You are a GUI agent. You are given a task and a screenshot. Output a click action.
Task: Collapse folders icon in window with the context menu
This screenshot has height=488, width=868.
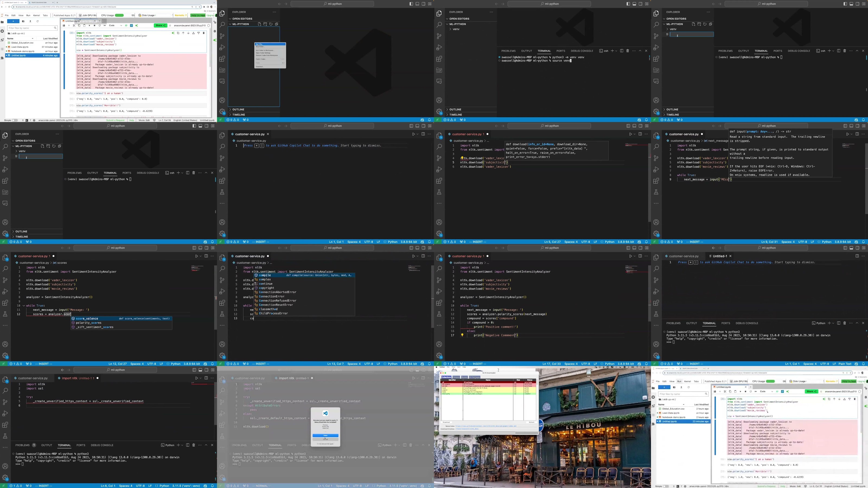tap(276, 24)
